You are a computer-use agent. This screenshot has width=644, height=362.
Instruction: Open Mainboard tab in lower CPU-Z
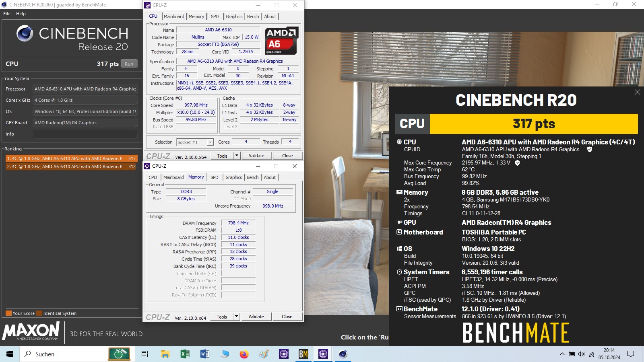pyautogui.click(x=173, y=177)
